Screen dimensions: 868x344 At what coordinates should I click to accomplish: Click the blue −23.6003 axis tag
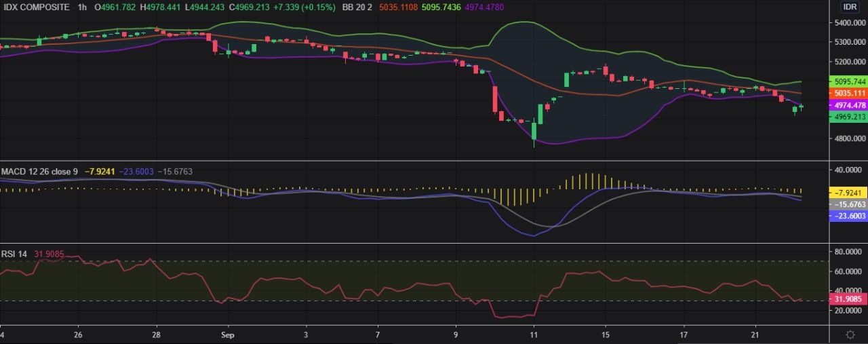click(848, 216)
